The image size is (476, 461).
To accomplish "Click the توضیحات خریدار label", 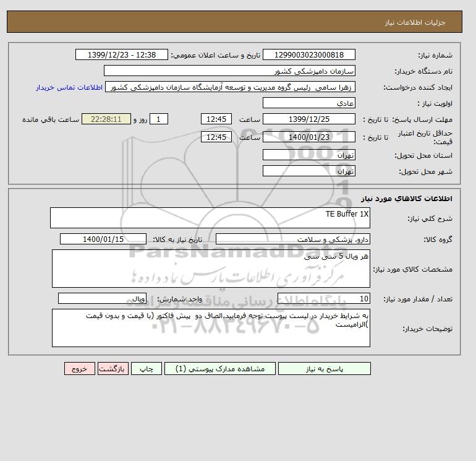I will coord(427,329).
